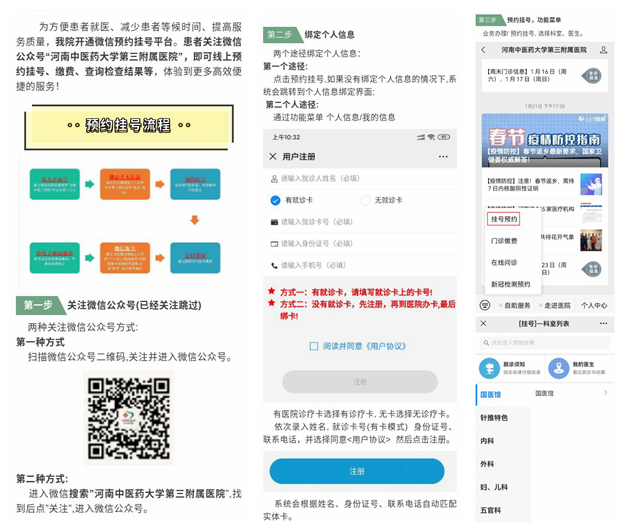Go back with the hospital chat arrow

click(484, 50)
